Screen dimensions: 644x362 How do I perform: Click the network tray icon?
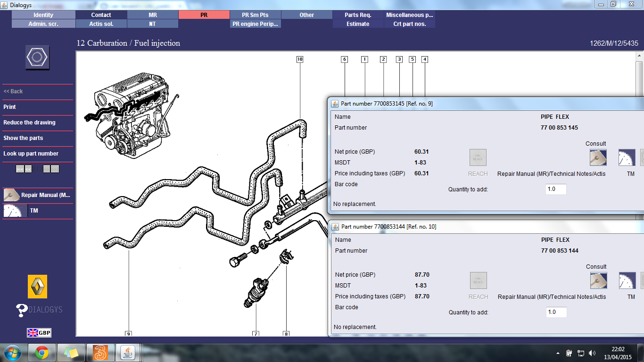coord(581,353)
